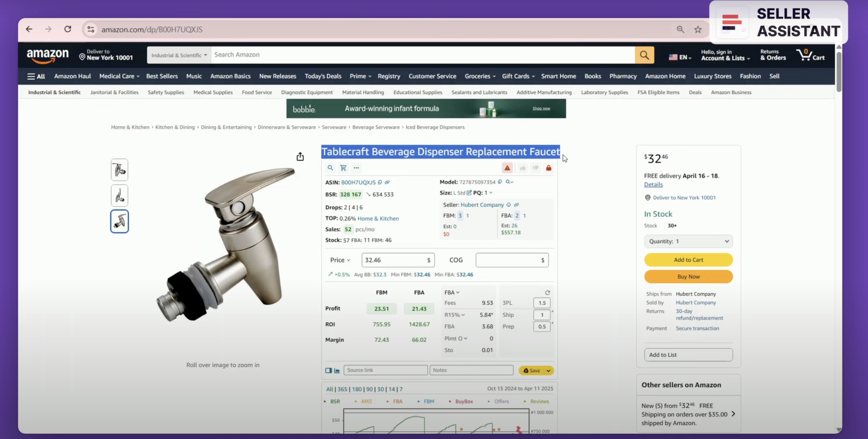868x439 pixels.
Task: Expand the Price type dropdown
Action: pyautogui.click(x=340, y=260)
